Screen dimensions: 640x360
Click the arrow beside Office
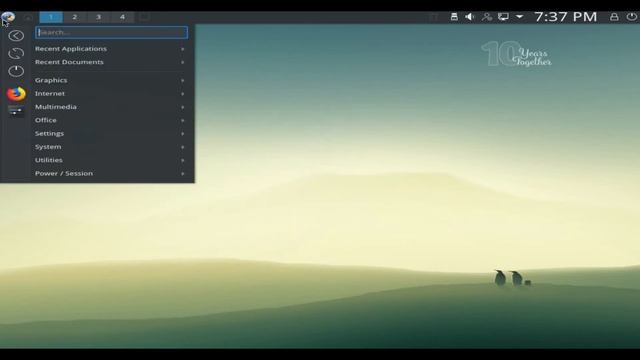coord(182,121)
